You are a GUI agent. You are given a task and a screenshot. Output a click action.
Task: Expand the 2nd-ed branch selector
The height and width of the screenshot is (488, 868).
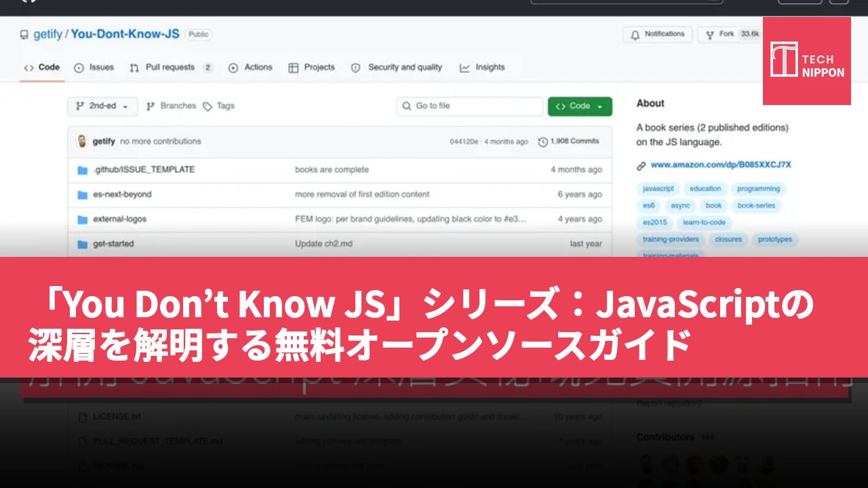102,106
